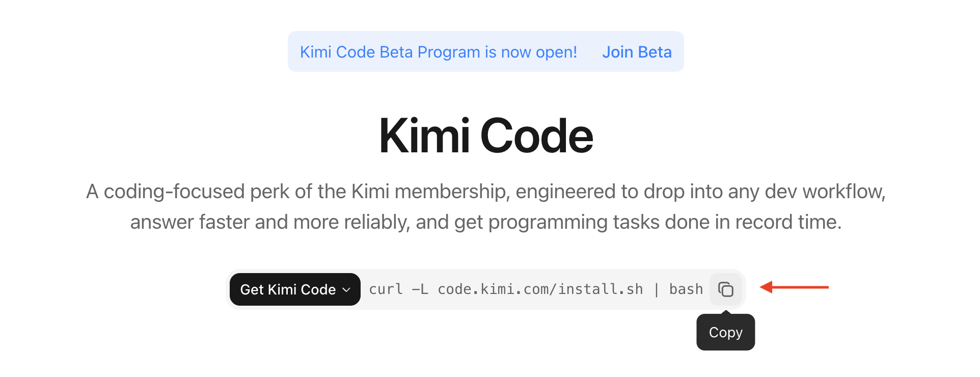
Task: Click the word curl in the command
Action: 386,289
